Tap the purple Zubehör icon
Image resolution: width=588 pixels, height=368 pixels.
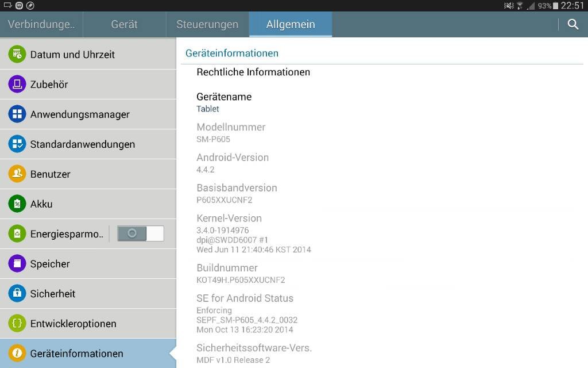click(17, 84)
